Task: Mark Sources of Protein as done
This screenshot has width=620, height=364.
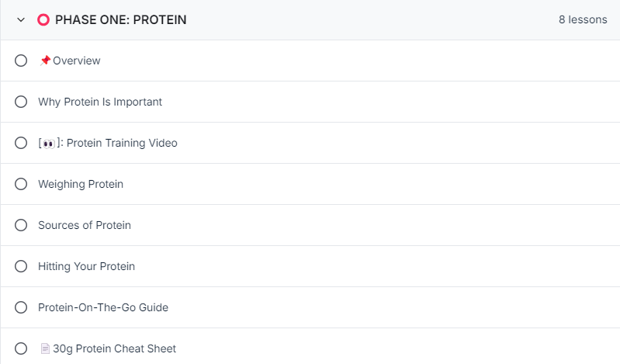Action: click(21, 225)
